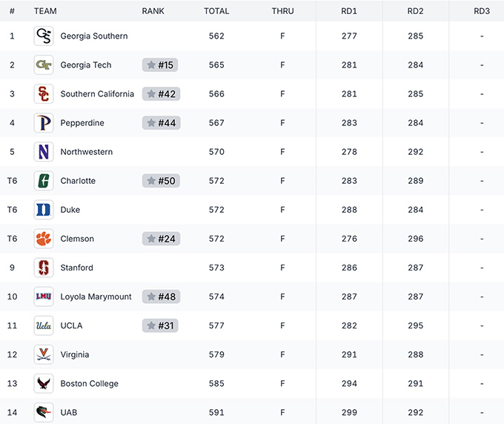Click the Stanford tree logo
Screen dimensions: 504x424
point(44,268)
